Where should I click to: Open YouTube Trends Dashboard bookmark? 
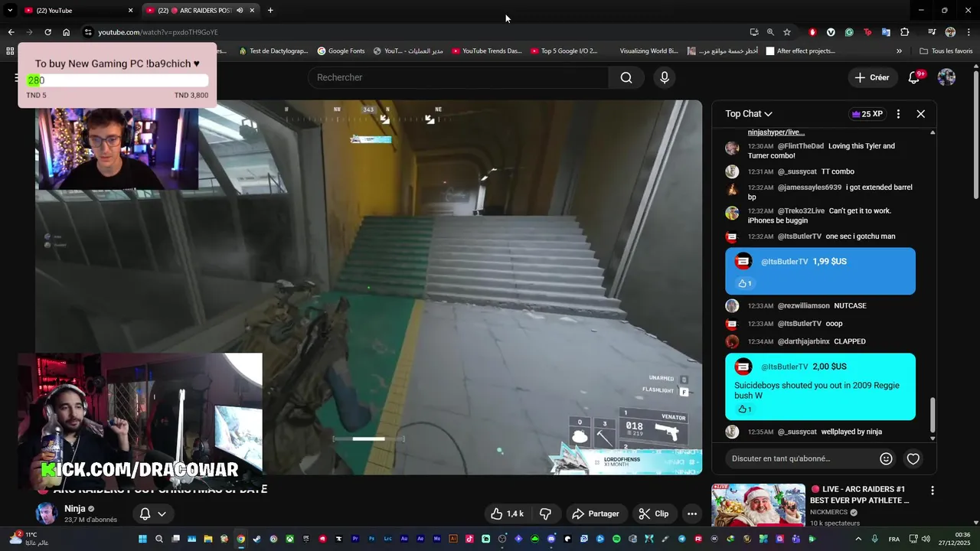487,51
